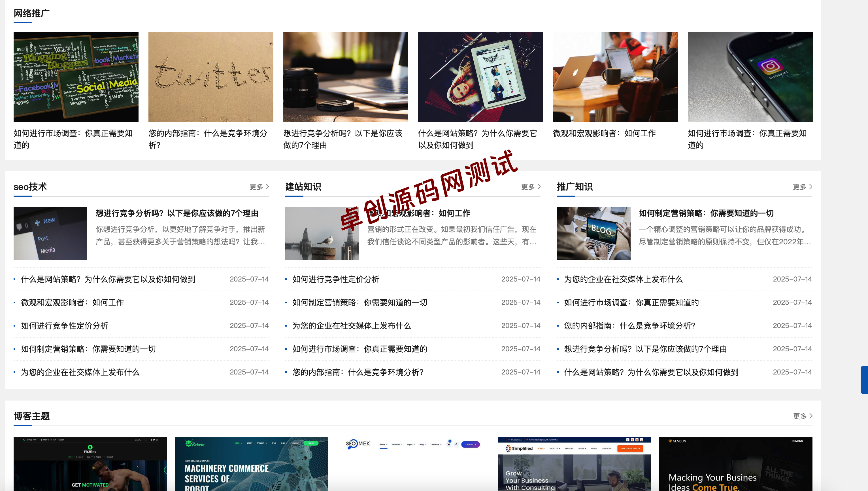Viewport: 868px width, 491px height.
Task: Open 如何进行竞争性定价分析 in seo技术 list
Action: point(64,326)
